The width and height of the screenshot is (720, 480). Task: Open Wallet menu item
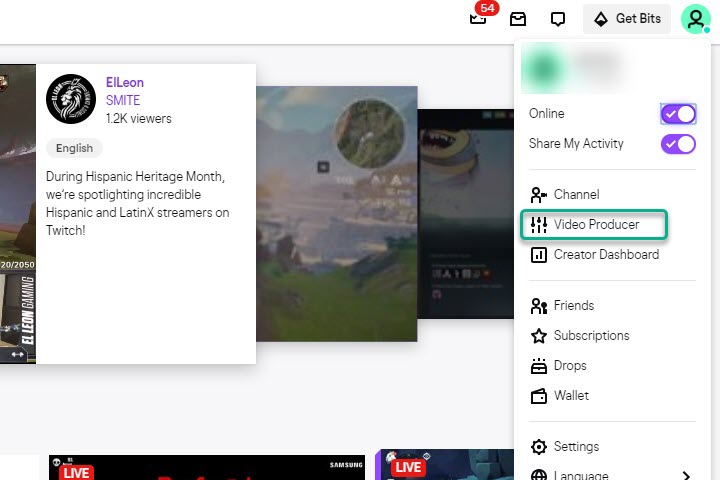click(612, 395)
